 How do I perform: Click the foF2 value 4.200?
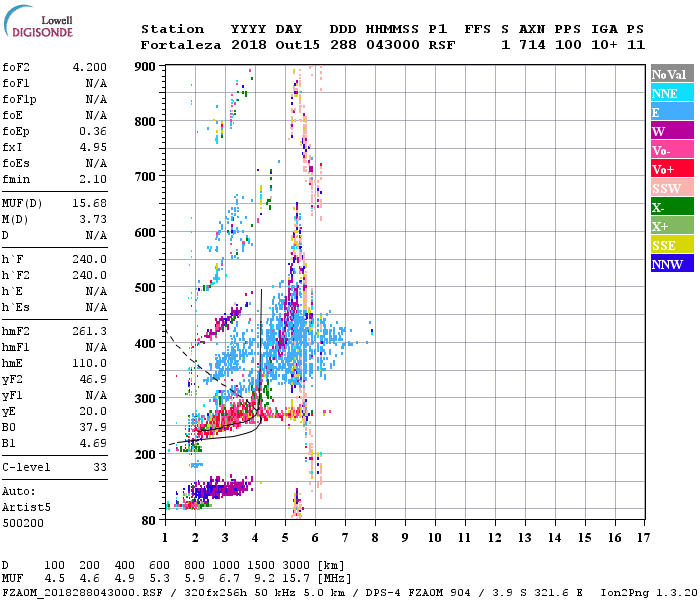click(x=90, y=67)
